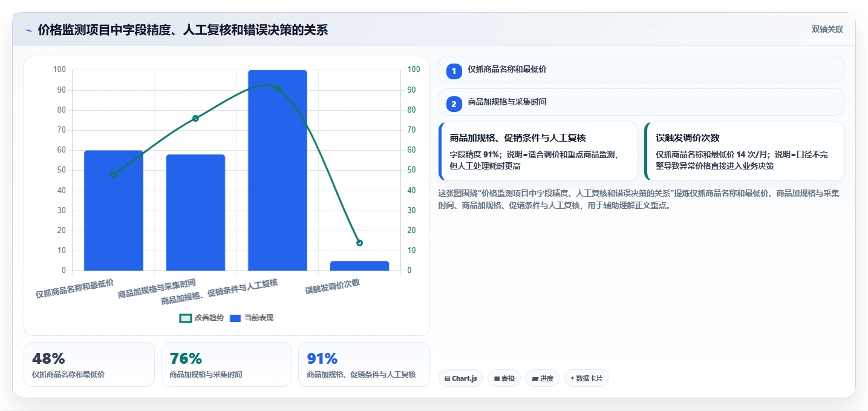Click the trend line point at 91
Image resolution: width=868 pixels, height=411 pixels.
pos(278,88)
